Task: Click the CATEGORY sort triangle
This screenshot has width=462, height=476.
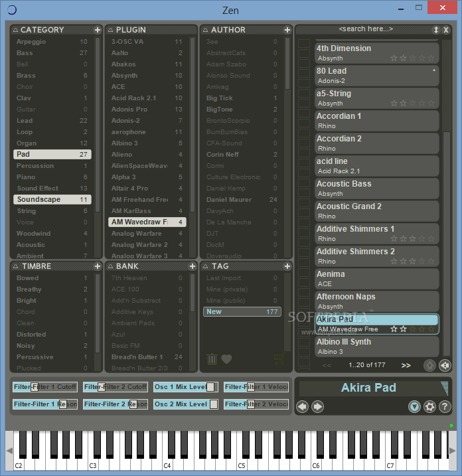Action: [15, 30]
